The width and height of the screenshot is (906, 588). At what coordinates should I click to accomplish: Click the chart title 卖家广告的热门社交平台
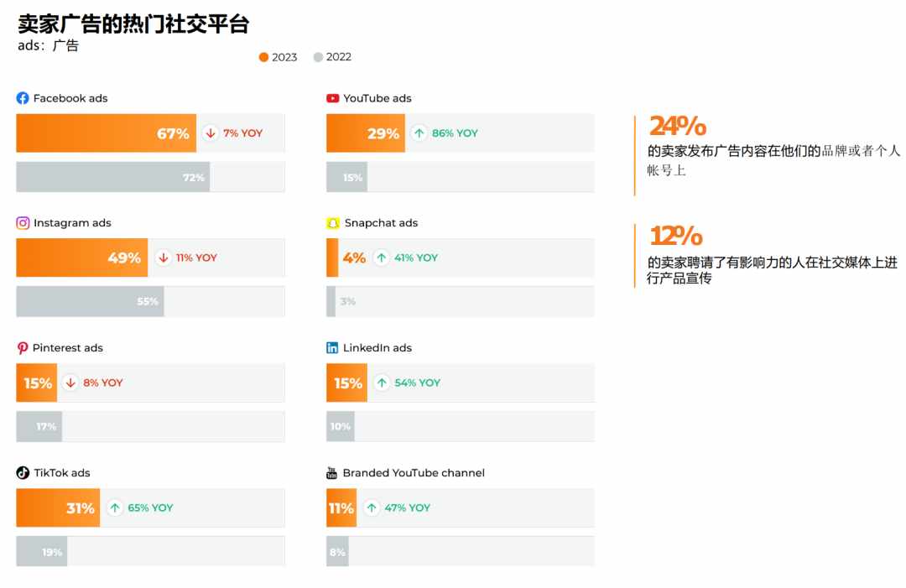[x=133, y=23]
